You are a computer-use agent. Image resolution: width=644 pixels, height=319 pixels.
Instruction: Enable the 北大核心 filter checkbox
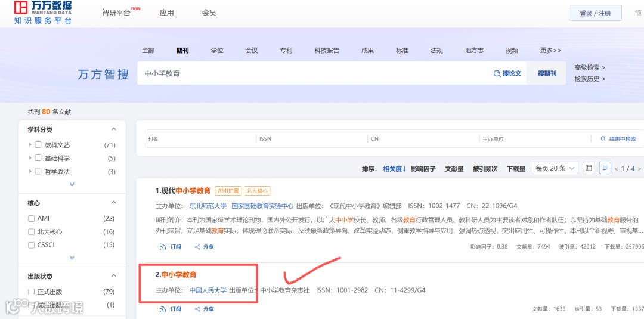coord(31,231)
